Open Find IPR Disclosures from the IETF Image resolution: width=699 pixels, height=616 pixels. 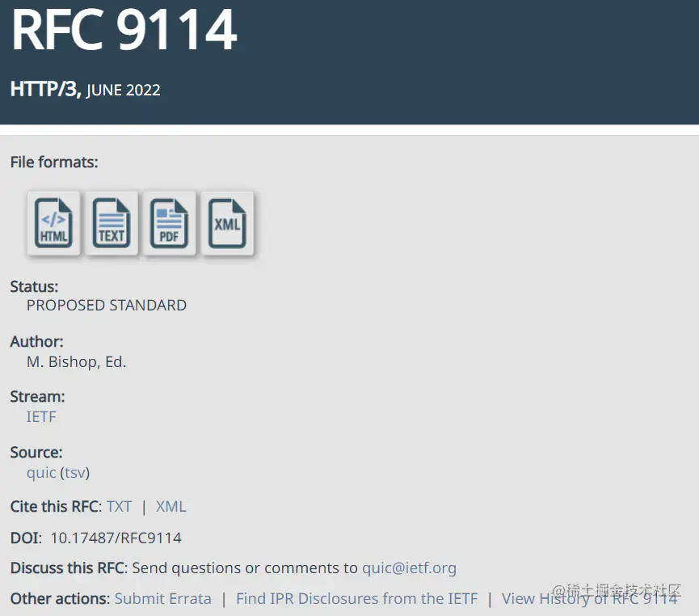356,598
